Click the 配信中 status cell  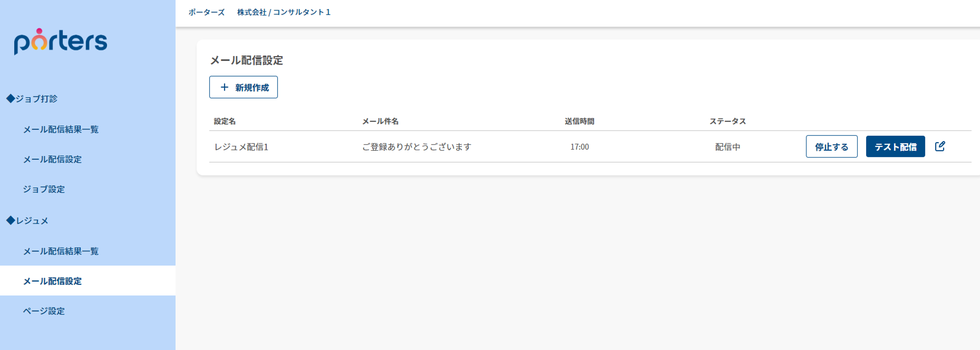(728, 147)
